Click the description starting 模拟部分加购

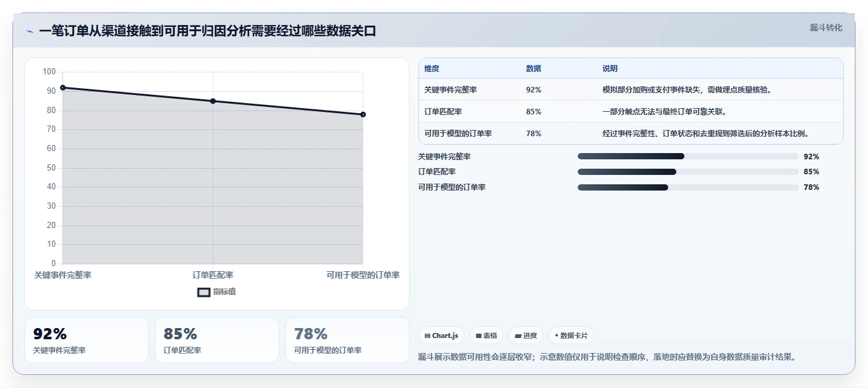click(x=688, y=90)
